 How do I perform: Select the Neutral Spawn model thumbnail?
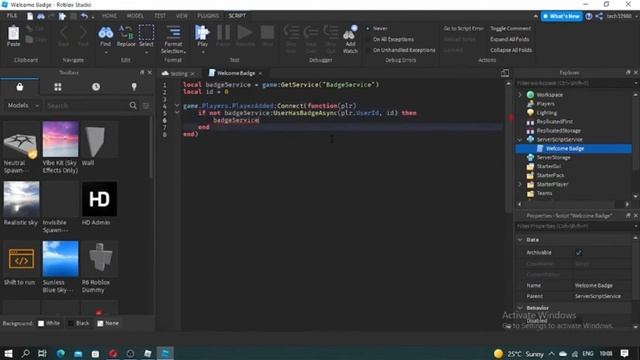(x=20, y=139)
